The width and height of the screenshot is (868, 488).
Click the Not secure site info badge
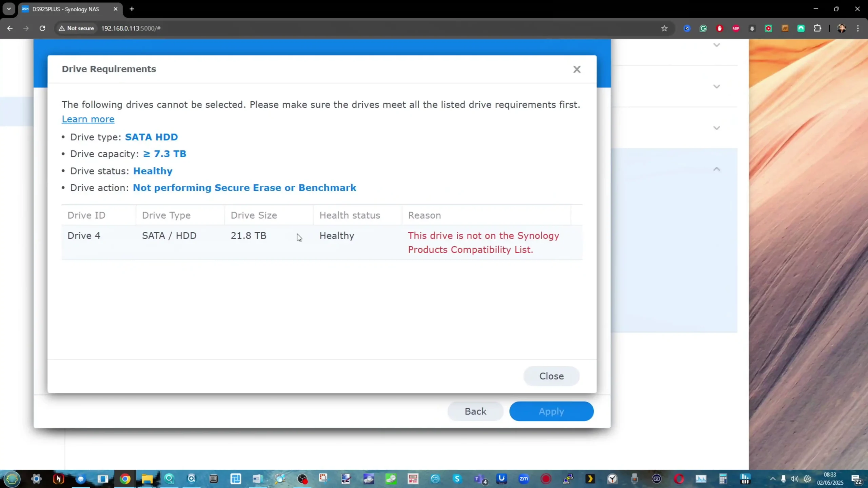[x=76, y=28]
